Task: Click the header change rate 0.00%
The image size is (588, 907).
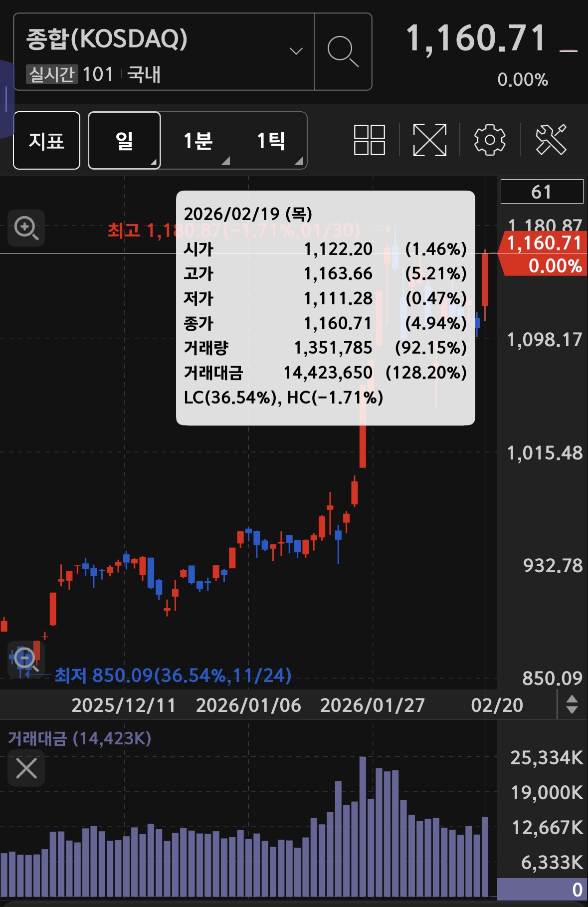Action: [523, 79]
